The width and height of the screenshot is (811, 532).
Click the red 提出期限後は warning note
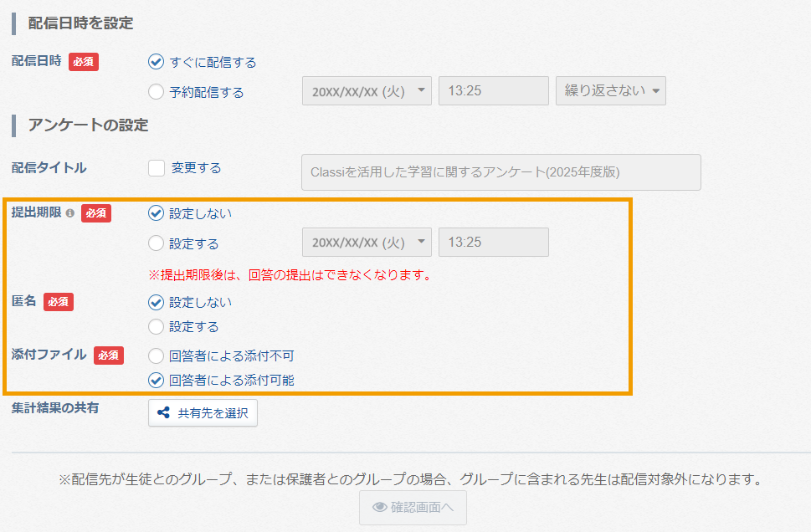(x=292, y=274)
